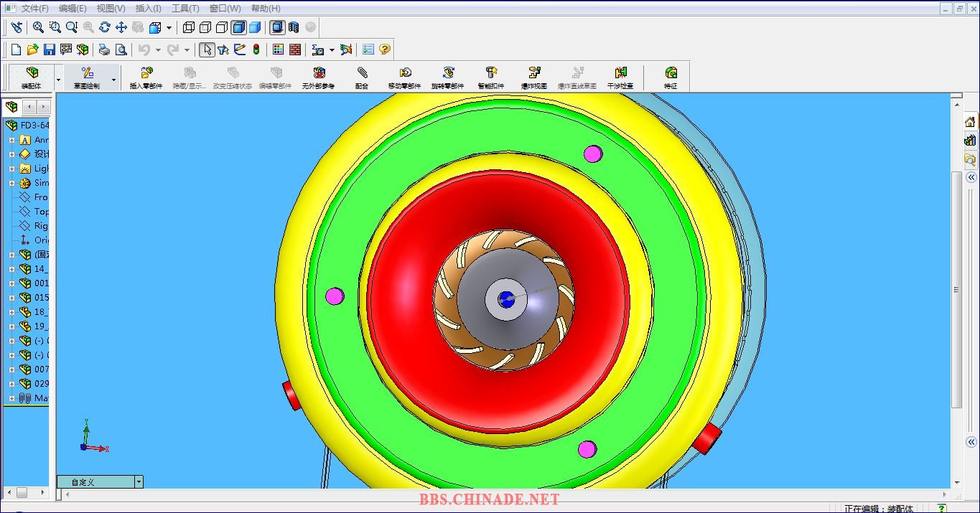
Task: Open the Edit Texture brick icon
Action: click(x=295, y=50)
